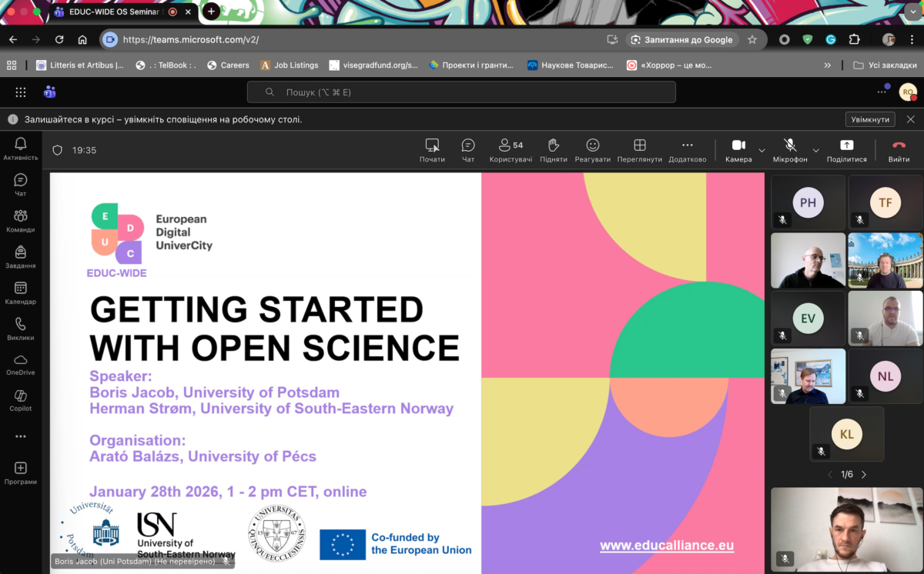
Task: Show the participants list (Користувачі)
Action: click(x=511, y=149)
